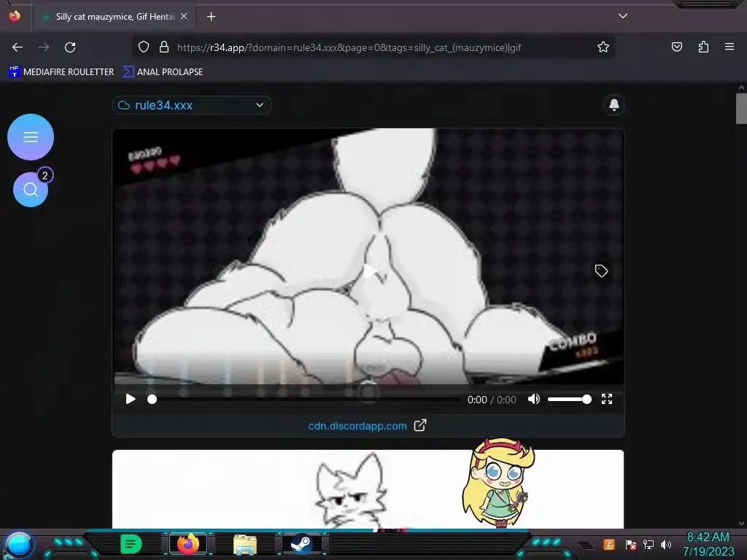Open the Action Center flag tray icon
The height and width of the screenshot is (560, 747).
click(630, 544)
